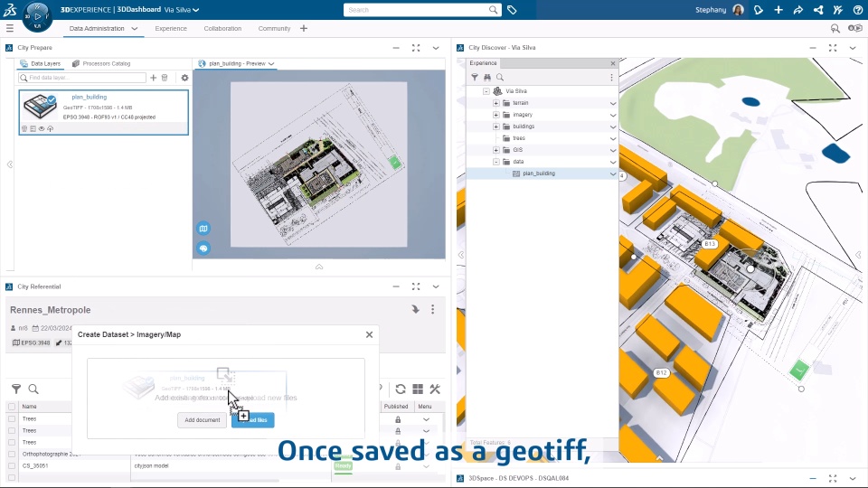868x488 pixels.
Task: Open the social network share icon
Action: (818, 10)
